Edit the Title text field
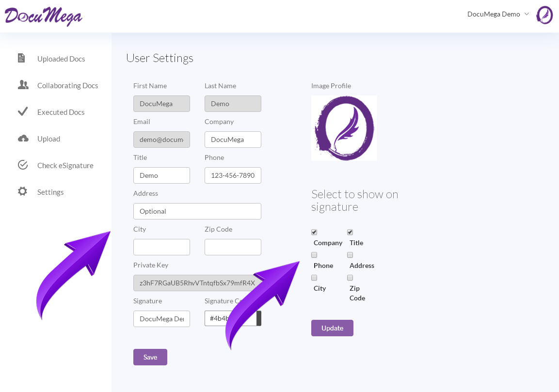The width and height of the screenshot is (559, 392). 161,175
